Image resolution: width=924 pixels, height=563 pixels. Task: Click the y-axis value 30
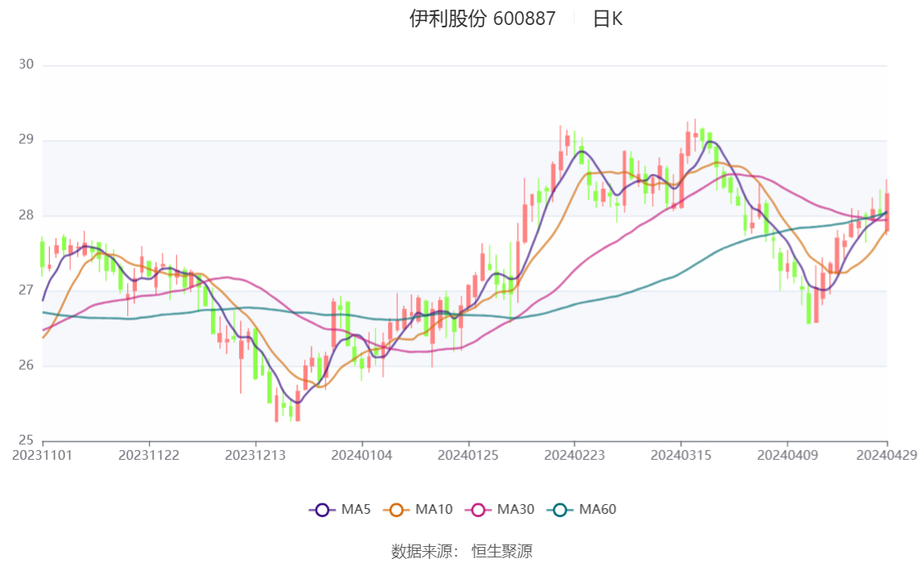26,64
